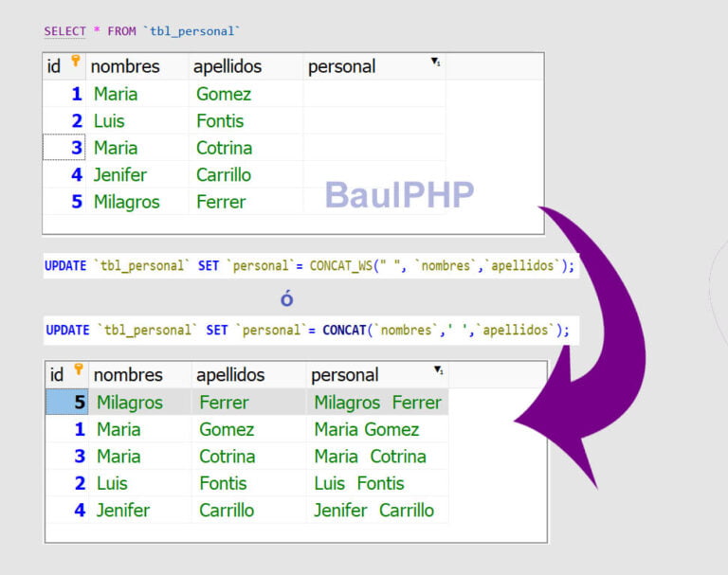Click the UPDATE query using CONCAT_WS
Screen dimensions: 728x575
309,266
